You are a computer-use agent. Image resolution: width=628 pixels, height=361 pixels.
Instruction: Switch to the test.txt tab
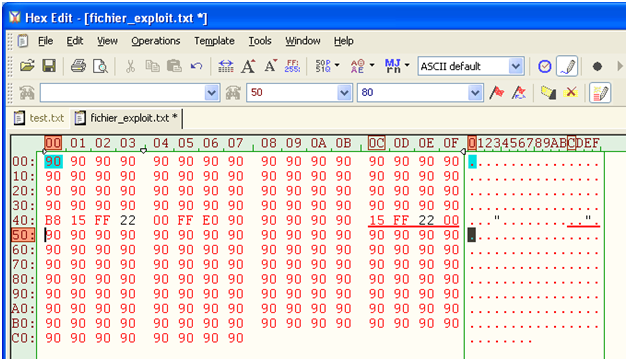coord(39,118)
